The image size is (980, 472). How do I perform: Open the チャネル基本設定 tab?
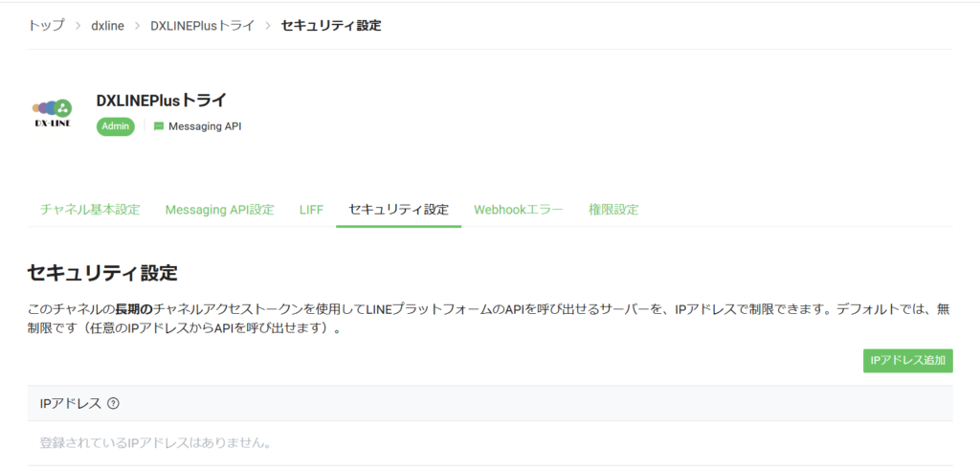coord(90,210)
